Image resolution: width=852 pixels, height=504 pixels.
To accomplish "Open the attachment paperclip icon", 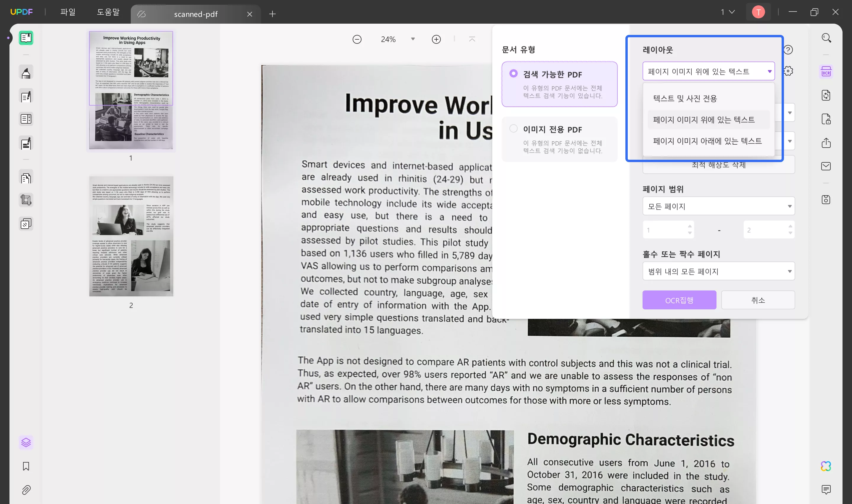I will tap(26, 490).
